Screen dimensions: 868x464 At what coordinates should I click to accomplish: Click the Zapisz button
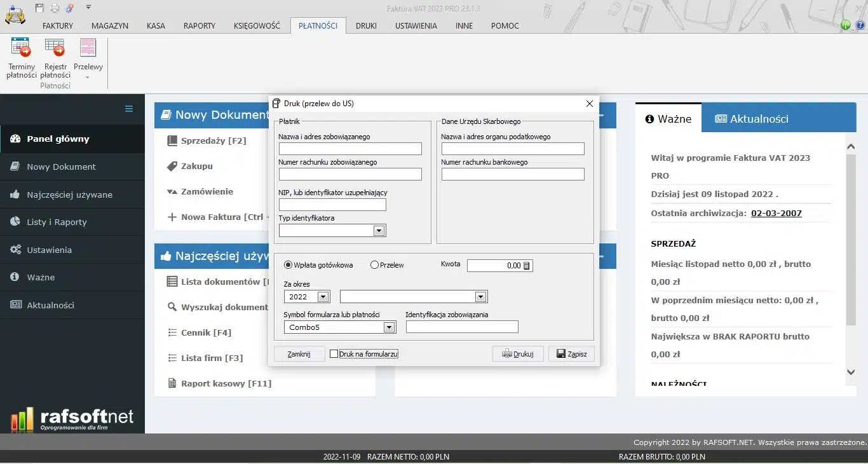pyautogui.click(x=571, y=354)
